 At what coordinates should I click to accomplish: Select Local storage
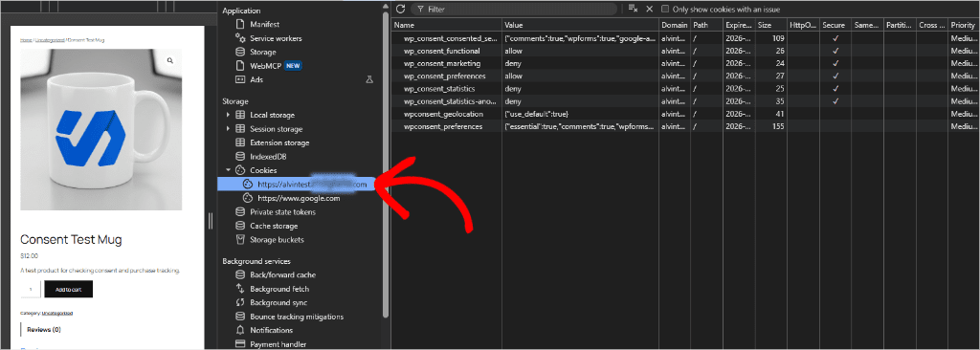coord(272,115)
